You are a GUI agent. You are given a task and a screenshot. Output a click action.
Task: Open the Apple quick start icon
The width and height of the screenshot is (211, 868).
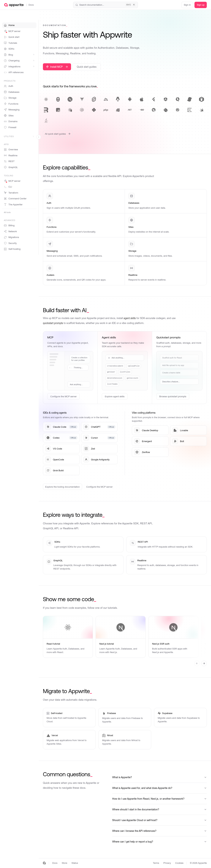pos(142,99)
